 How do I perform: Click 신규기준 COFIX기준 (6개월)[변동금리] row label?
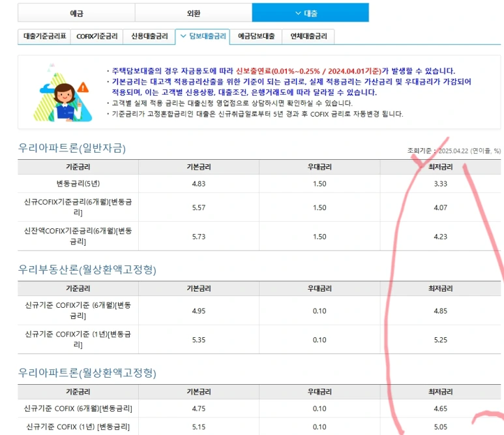78,310
